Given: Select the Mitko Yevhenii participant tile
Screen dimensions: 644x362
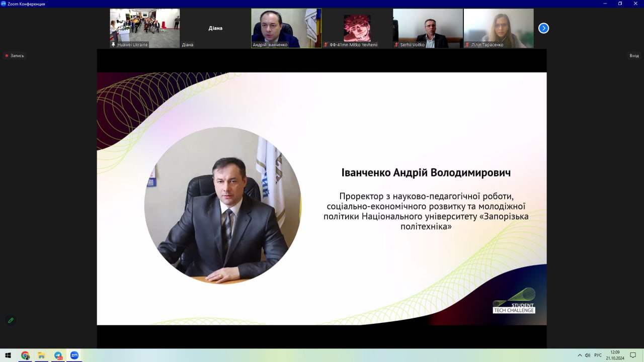Looking at the screenshot, I should click(x=357, y=28).
